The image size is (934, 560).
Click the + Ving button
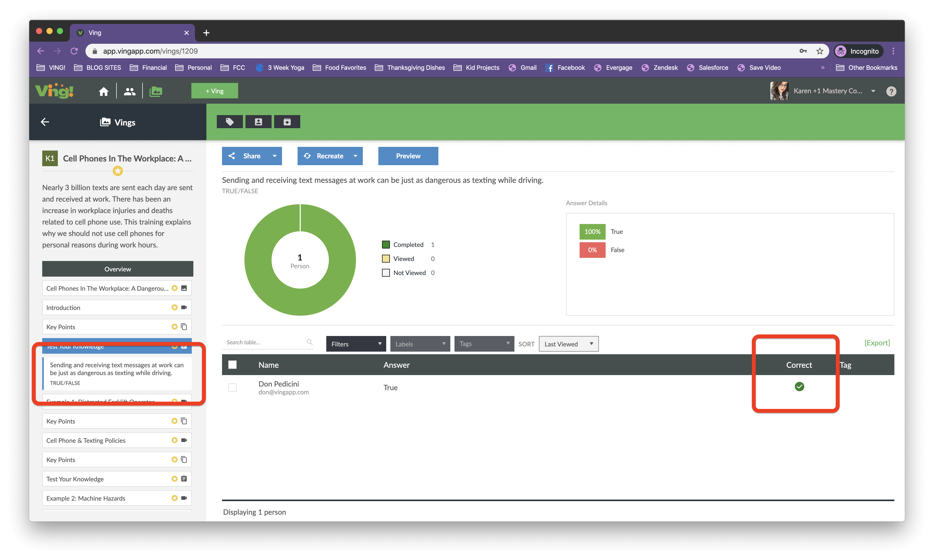(x=214, y=91)
